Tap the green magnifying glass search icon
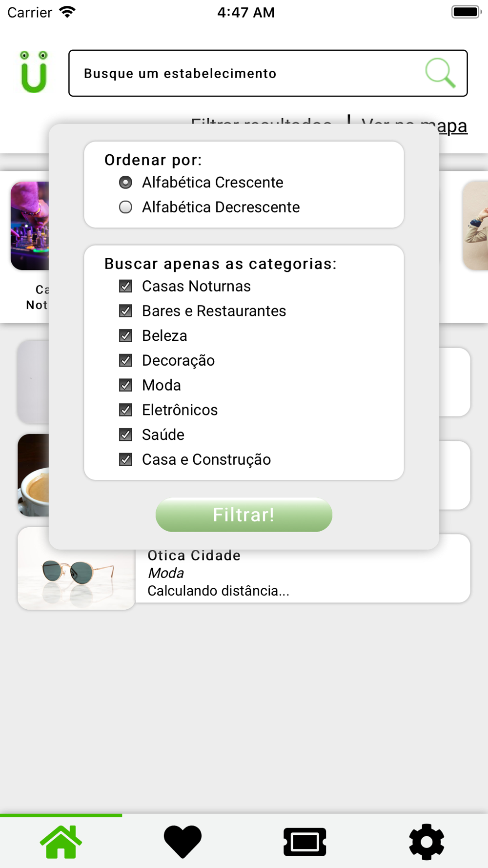 441,73
